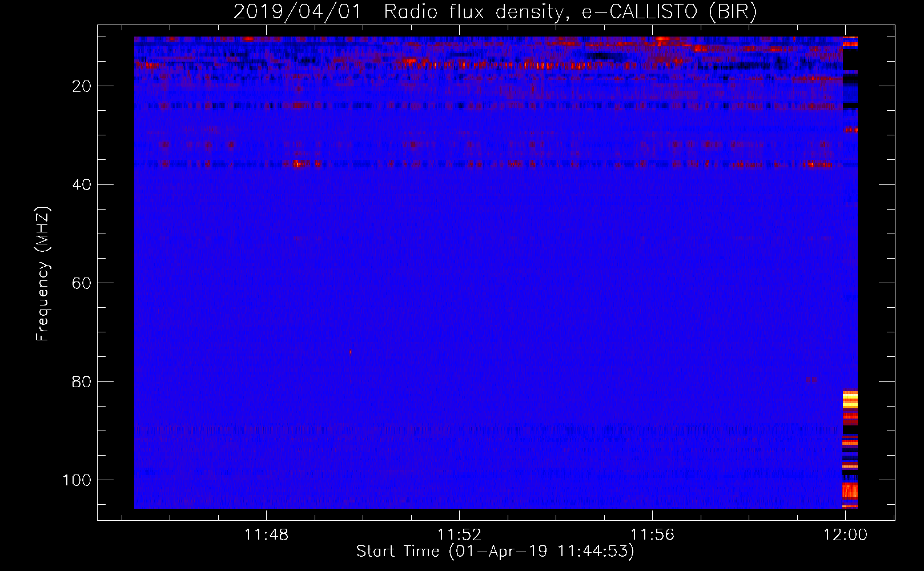Viewport: 924px width, 571px height.
Task: Click the time tick label "11:52"
Action: 459,535
